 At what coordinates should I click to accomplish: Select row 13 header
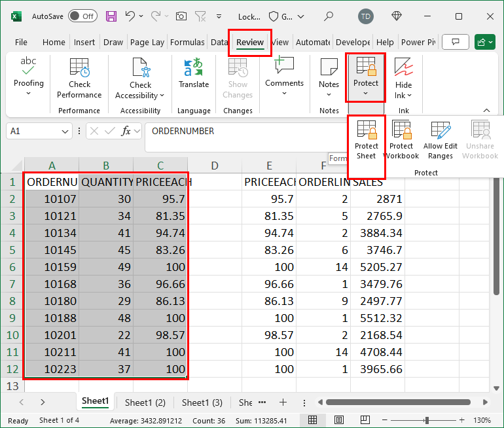point(12,386)
